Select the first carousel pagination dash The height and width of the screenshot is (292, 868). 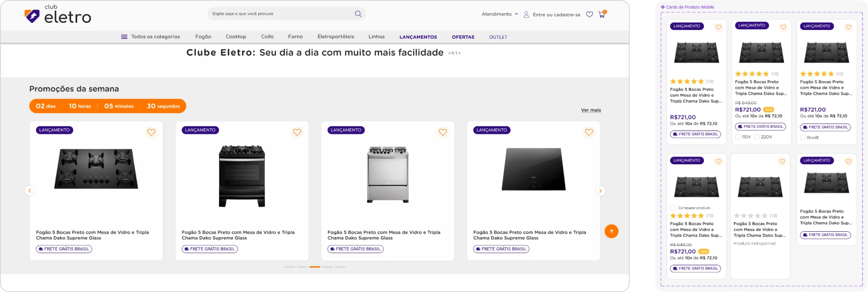290,267
